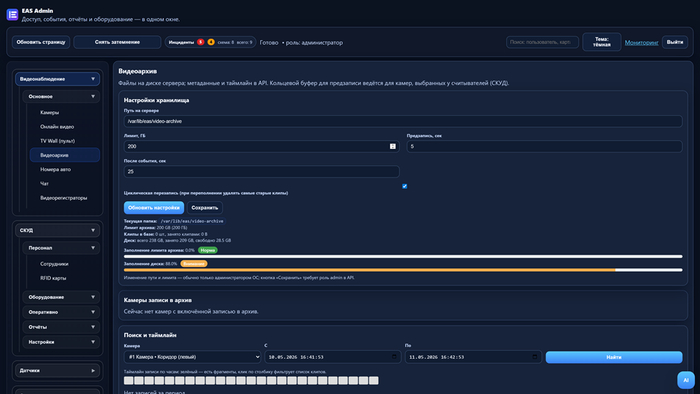Viewport: 700px width, 394px height.
Task: Open Камеры in the sidebar
Action: (65, 112)
